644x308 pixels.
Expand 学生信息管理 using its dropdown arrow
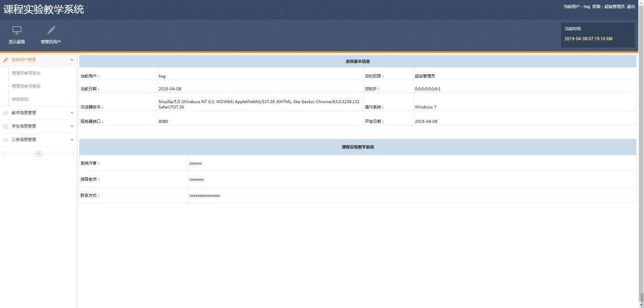(x=72, y=126)
